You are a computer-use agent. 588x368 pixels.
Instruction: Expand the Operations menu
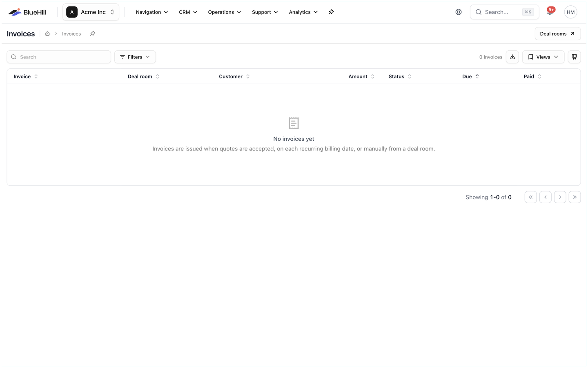pyautogui.click(x=225, y=12)
